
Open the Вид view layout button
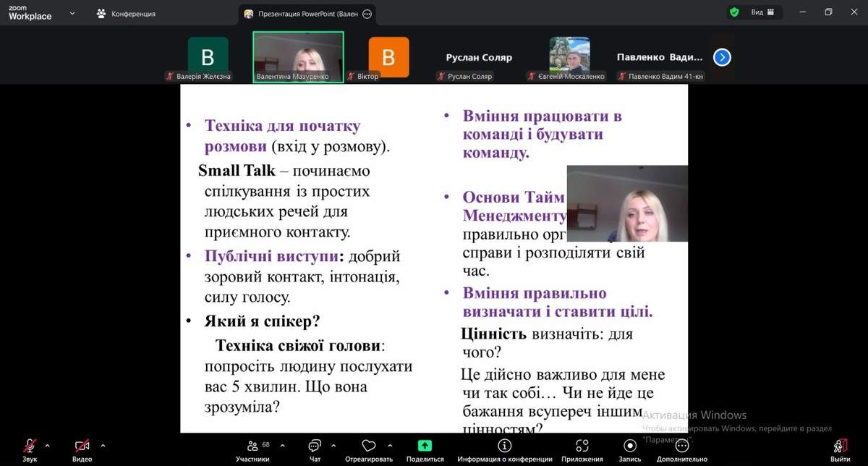[x=762, y=12]
